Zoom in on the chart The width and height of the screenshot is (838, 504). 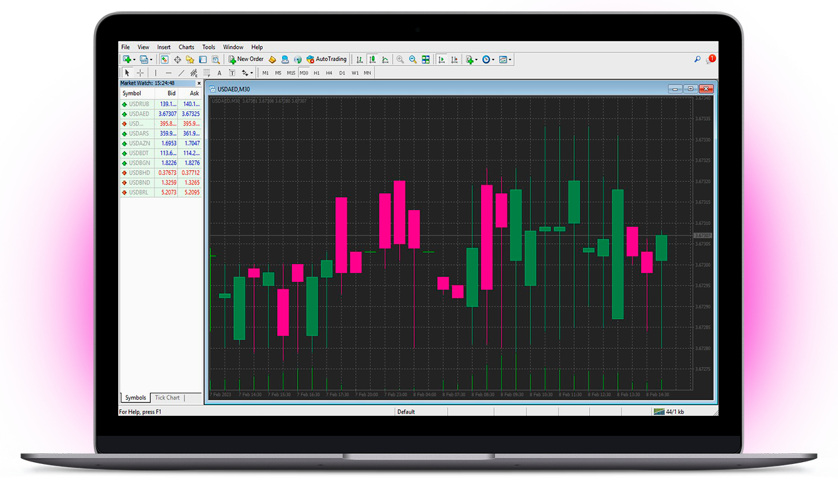click(400, 59)
